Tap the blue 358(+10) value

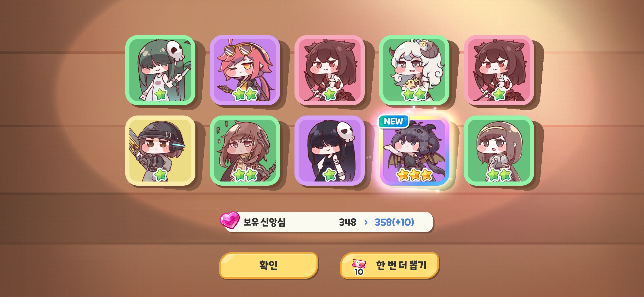[394, 222]
